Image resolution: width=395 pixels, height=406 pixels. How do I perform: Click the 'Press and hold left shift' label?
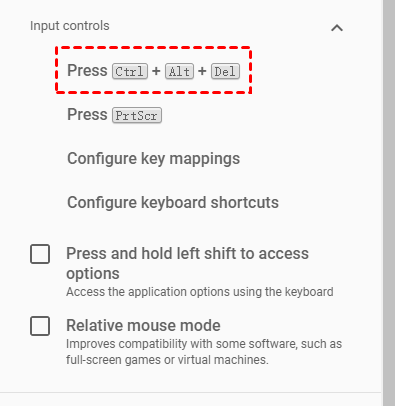187,263
